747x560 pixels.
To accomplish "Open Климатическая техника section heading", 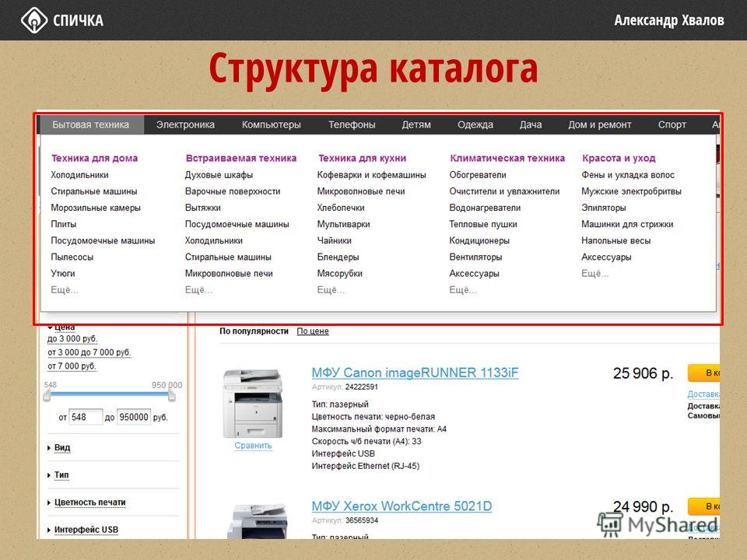I will [x=507, y=158].
